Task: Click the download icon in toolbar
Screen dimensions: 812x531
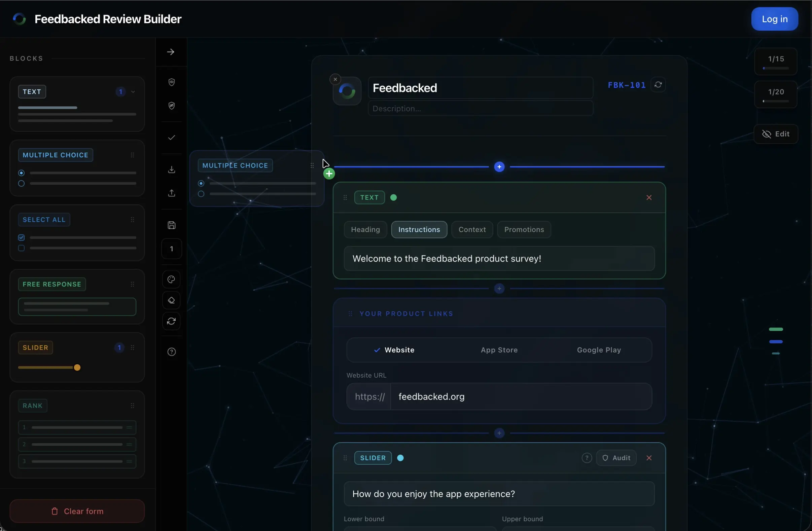Action: point(172,169)
